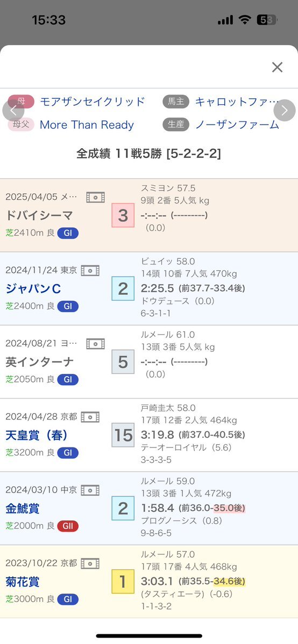Select the GII grade badge
The height and width of the screenshot is (644, 298).
tap(67, 526)
